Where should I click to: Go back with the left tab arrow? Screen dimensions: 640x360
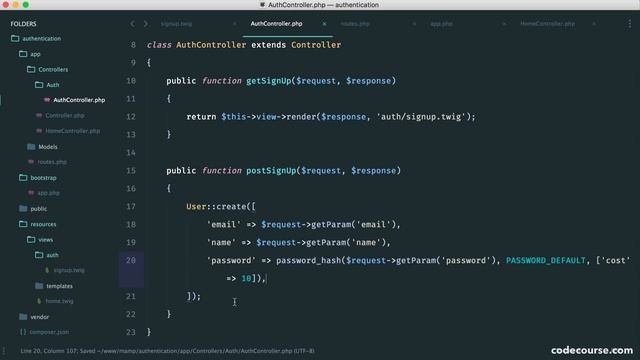click(132, 24)
